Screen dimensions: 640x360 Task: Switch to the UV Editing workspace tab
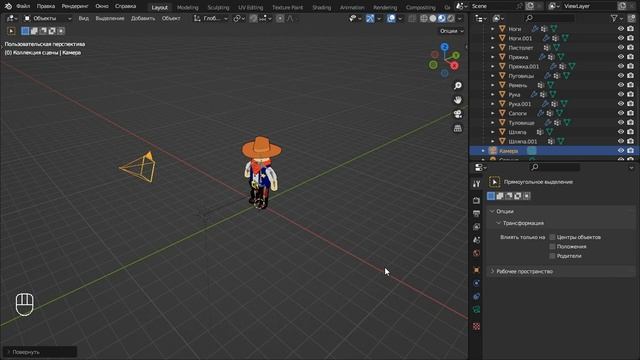[x=251, y=7]
